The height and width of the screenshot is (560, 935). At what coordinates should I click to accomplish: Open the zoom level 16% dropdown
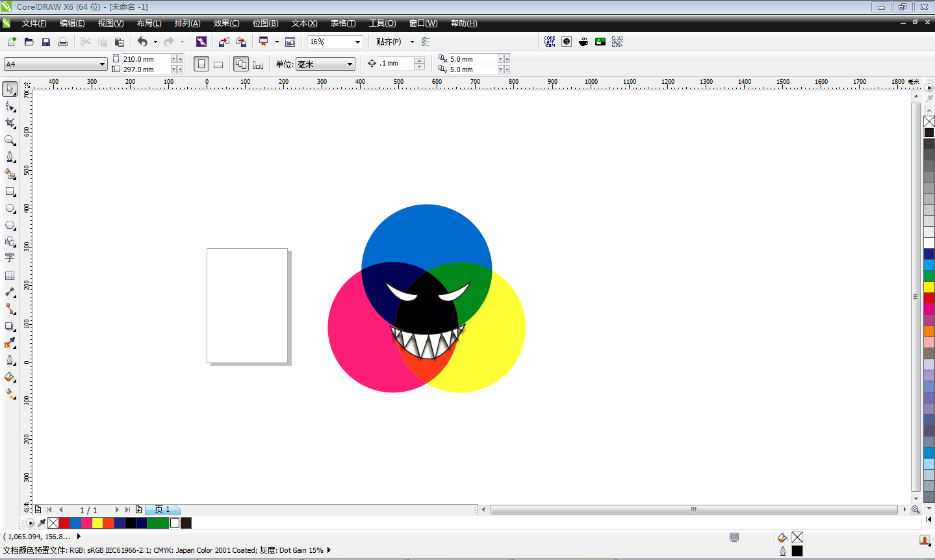click(x=357, y=42)
